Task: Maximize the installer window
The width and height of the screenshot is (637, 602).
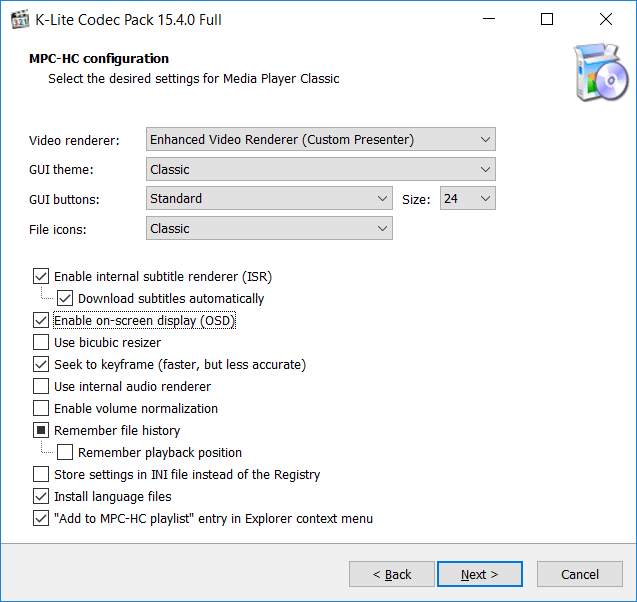Action: pyautogui.click(x=547, y=19)
